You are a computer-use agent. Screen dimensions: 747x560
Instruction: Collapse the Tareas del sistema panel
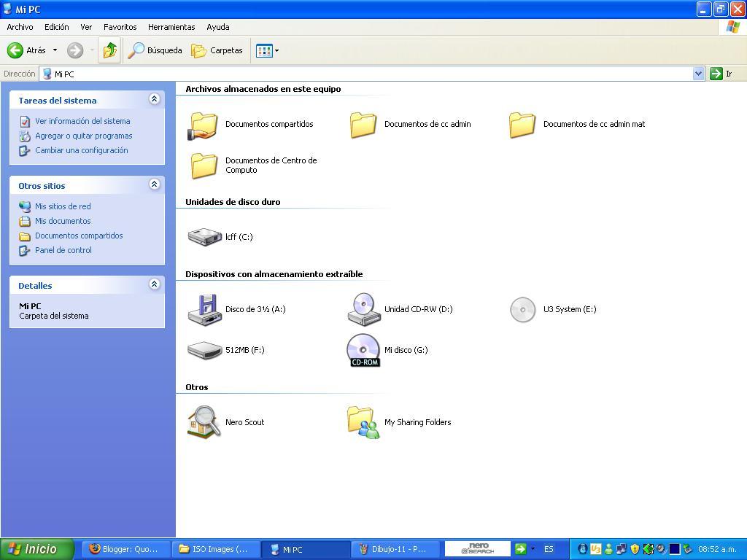pyautogui.click(x=154, y=99)
